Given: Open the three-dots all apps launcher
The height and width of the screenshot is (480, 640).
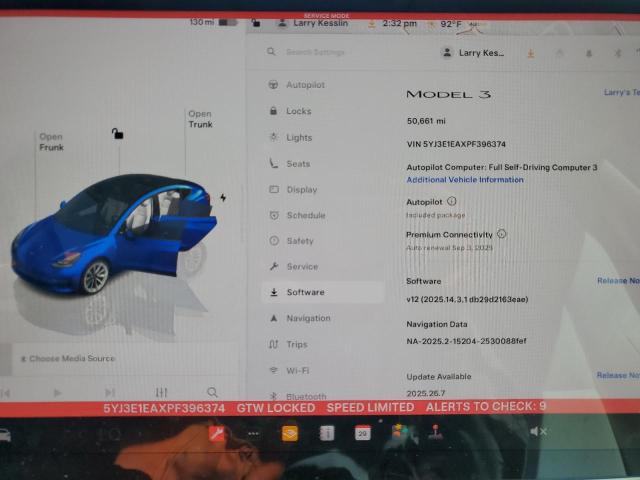Looking at the screenshot, I should pyautogui.click(x=253, y=433).
